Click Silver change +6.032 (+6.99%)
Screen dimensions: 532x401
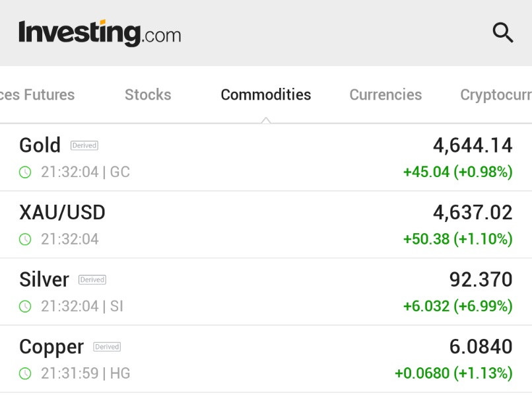[x=457, y=307]
